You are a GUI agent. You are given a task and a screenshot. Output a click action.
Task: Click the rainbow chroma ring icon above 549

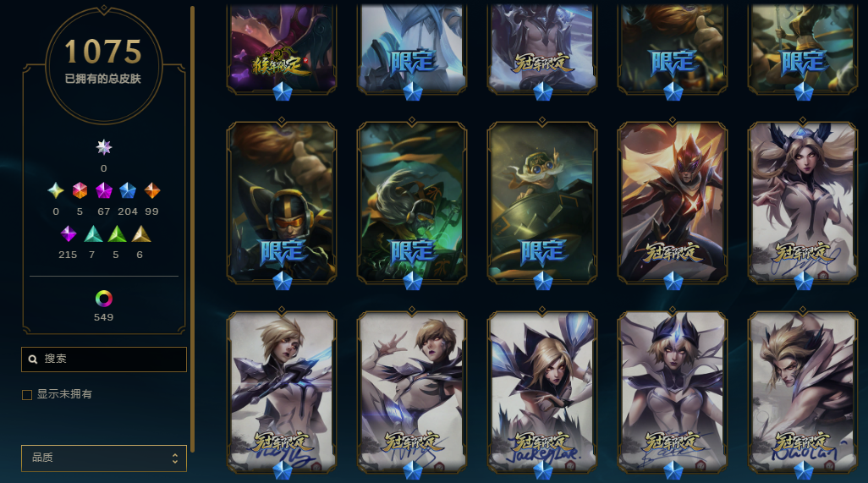click(103, 299)
